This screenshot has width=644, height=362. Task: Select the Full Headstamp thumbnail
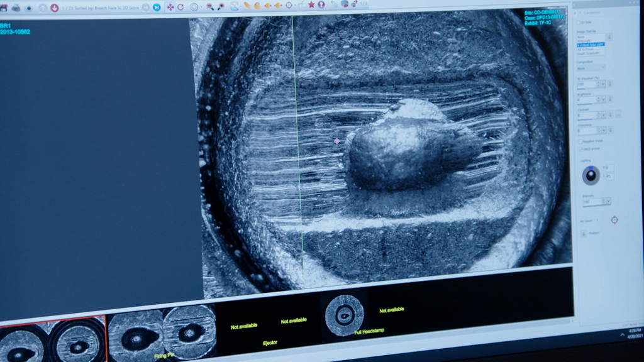[345, 314]
